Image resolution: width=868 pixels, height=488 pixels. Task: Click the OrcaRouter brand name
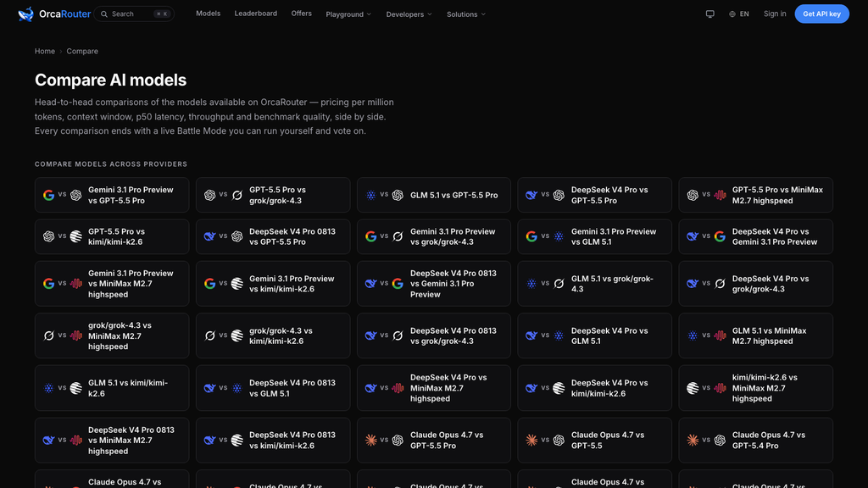64,14
